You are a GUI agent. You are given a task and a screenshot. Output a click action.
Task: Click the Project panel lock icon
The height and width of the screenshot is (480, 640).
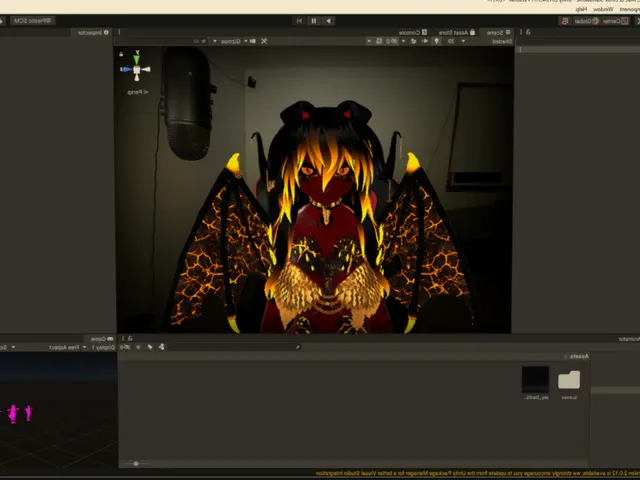131,338
